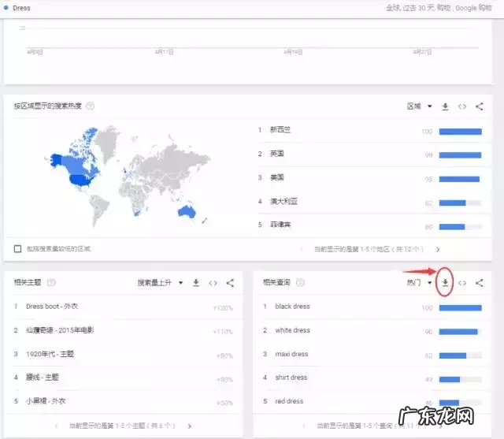Share the related topics card
This screenshot has width=504, height=439.
[x=230, y=283]
